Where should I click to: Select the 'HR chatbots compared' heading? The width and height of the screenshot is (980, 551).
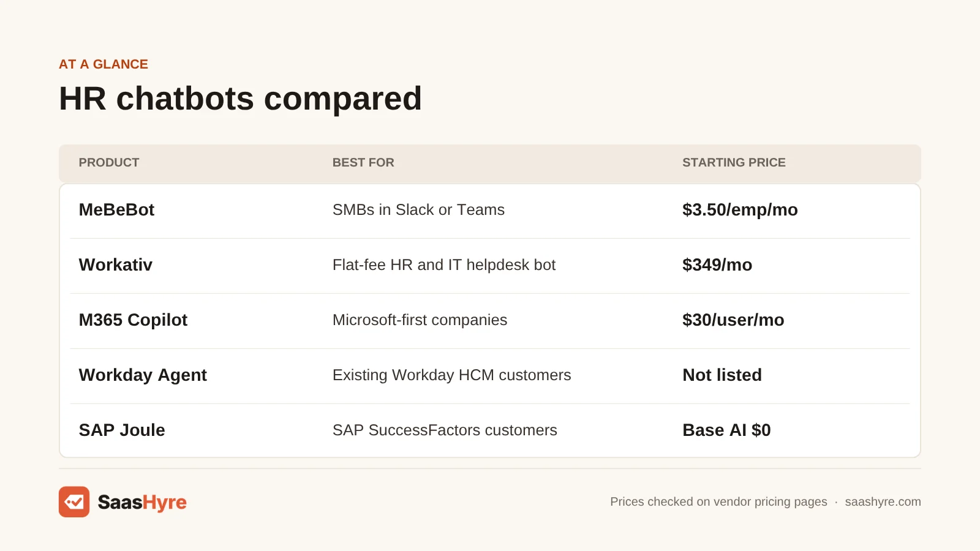[x=240, y=99]
